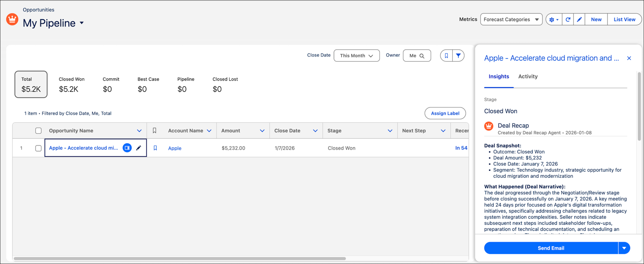Viewport: 644px width, 264px height.
Task: Click the side panel vertical scrollbar
Action: click(639, 106)
